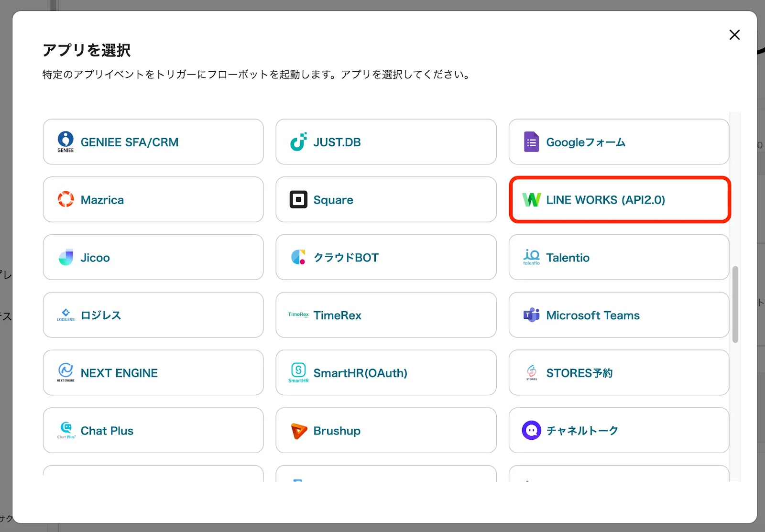Click the purple Google Forms icon

coord(531,142)
